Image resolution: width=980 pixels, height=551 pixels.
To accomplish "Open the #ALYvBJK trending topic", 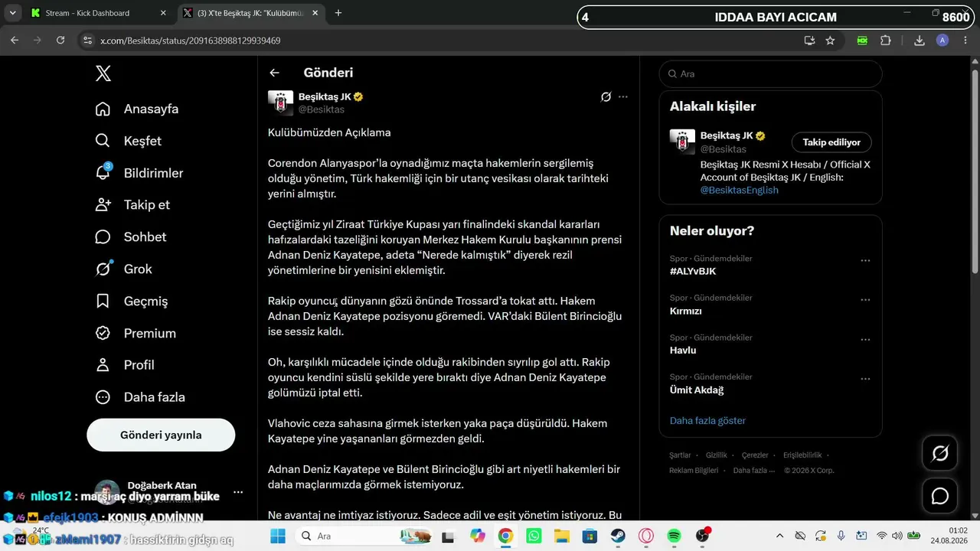I will pyautogui.click(x=693, y=271).
